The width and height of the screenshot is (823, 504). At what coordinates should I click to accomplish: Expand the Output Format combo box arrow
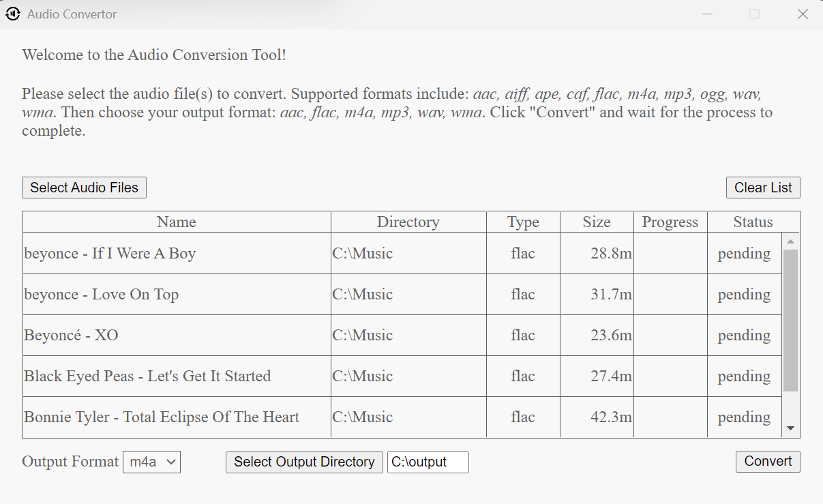tap(170, 462)
